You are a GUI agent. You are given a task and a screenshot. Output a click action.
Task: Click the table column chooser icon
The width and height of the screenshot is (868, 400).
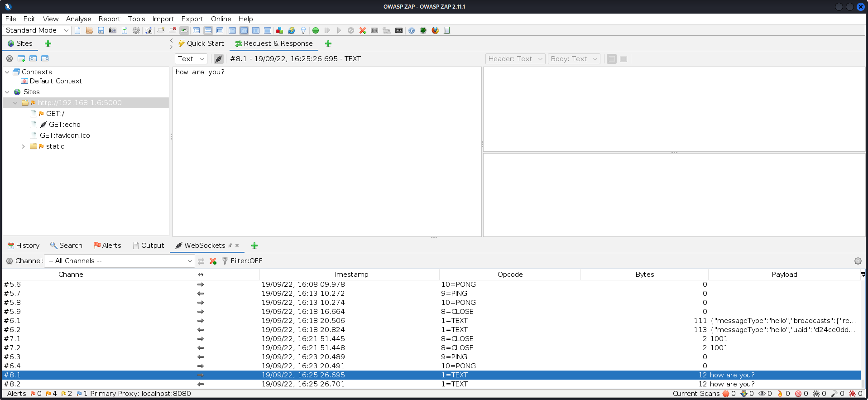[x=863, y=275]
